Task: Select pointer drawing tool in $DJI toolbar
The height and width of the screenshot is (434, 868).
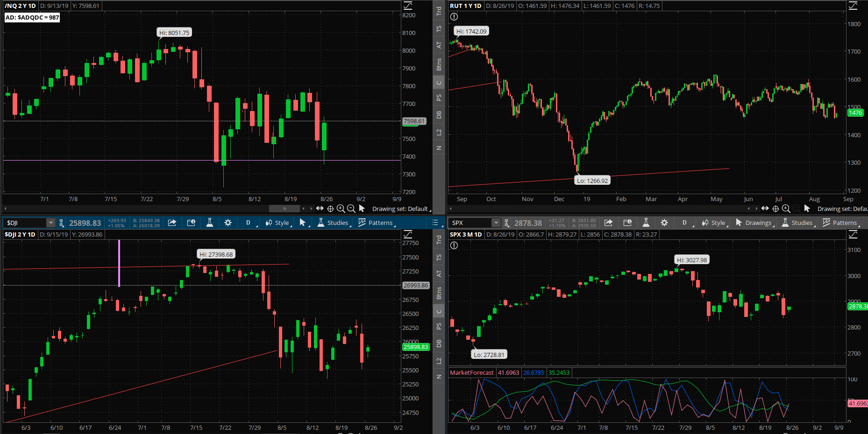Action: pyautogui.click(x=302, y=223)
